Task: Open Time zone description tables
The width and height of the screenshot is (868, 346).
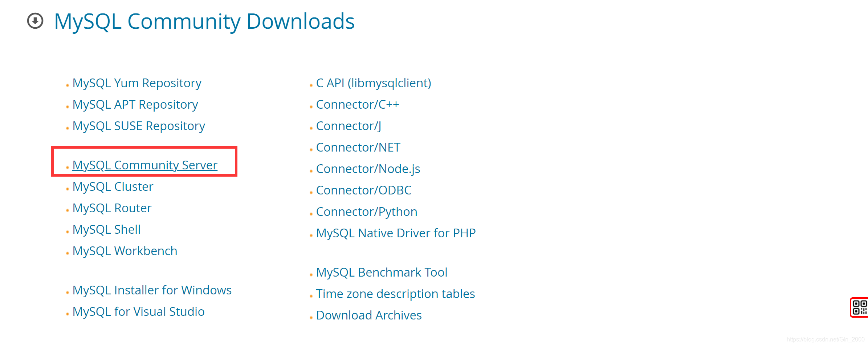Action: click(x=395, y=293)
